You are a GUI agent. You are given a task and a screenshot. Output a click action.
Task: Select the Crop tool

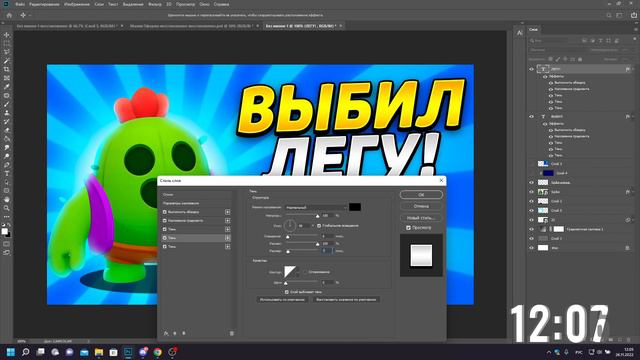(x=7, y=69)
